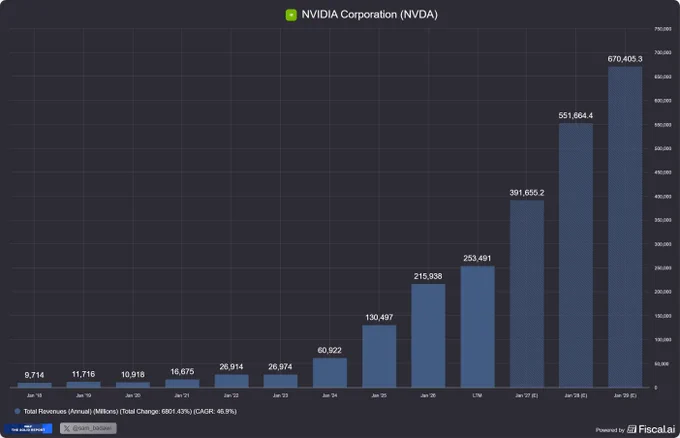Click the Jan '28 (E) axis label

pos(575,396)
